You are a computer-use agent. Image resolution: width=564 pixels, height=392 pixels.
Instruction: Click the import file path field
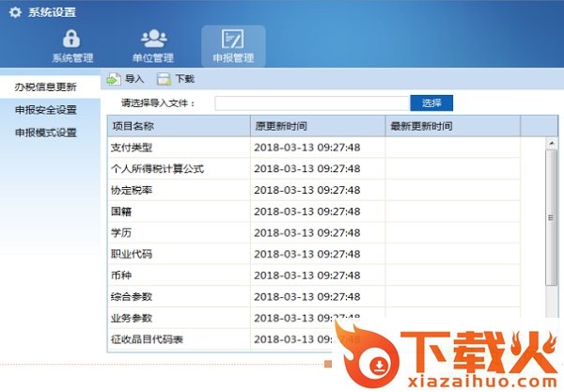point(312,102)
